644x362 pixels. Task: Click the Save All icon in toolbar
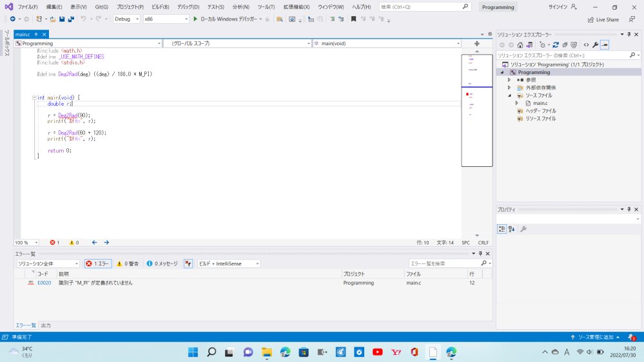point(71,19)
